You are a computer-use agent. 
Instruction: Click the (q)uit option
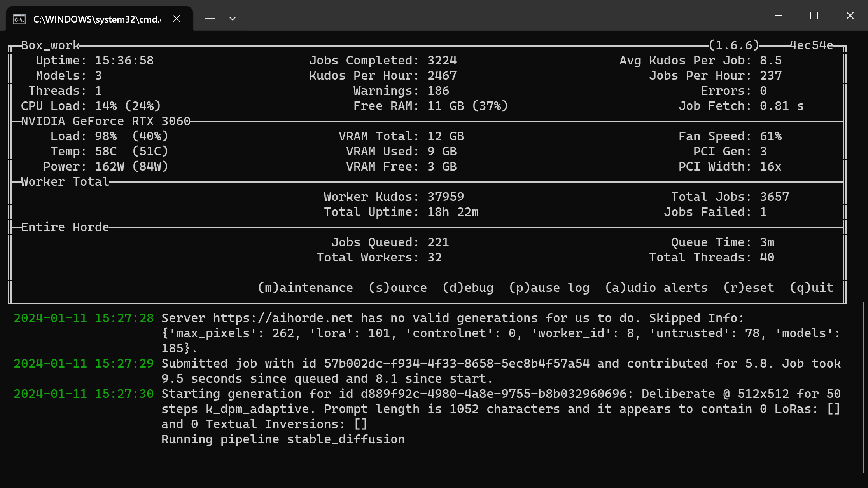[x=812, y=288]
